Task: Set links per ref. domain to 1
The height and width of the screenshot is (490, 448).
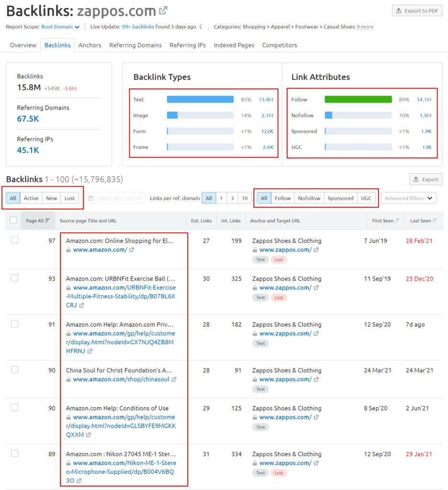Action: click(x=221, y=198)
